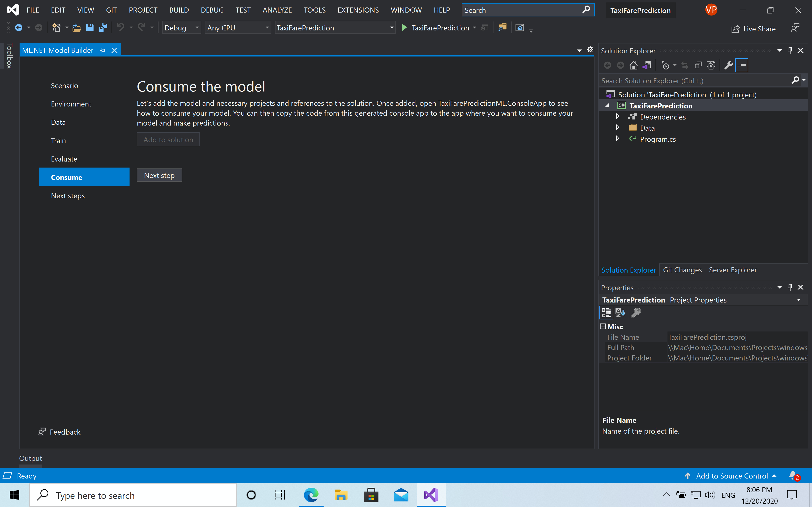Viewport: 812px width, 507px height.
Task: Click the Feedback icon in Model Builder
Action: (x=42, y=432)
